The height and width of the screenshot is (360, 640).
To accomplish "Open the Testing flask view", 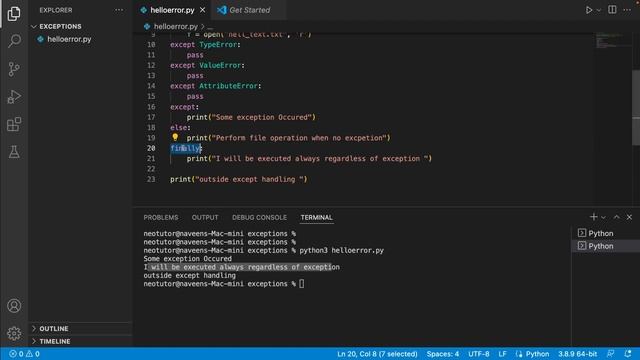I will (x=14, y=152).
